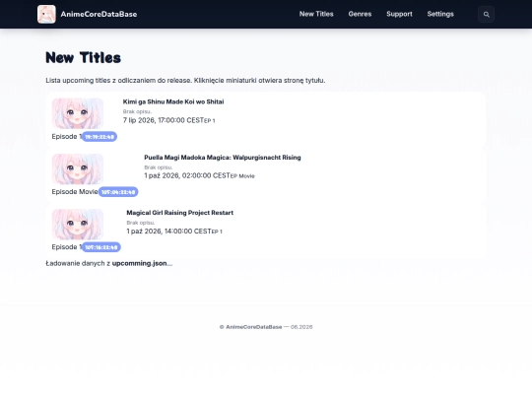This screenshot has height=399, width=532.
Task: Click the New Titles page heading
Action: [x=84, y=58]
